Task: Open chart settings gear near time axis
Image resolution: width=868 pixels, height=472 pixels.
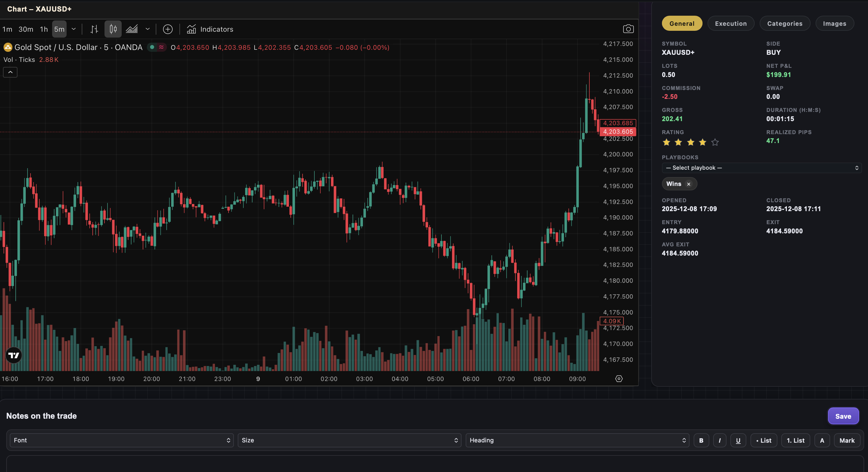Action: coord(619,379)
